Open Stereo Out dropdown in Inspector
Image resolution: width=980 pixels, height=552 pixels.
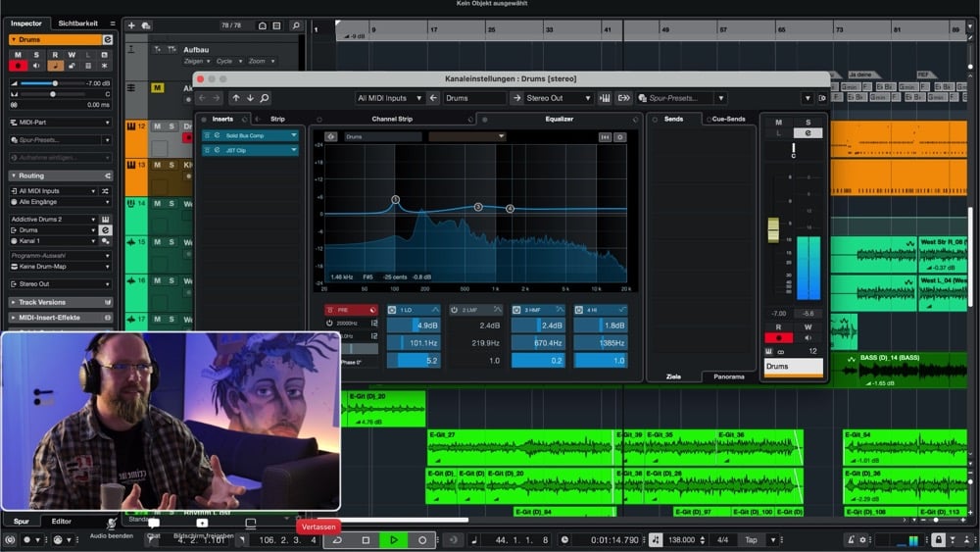point(61,283)
